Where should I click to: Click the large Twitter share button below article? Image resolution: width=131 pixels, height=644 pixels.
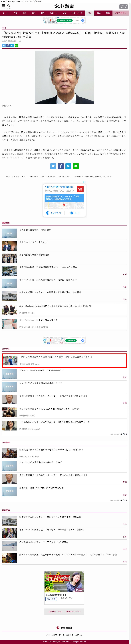click(x=53, y=166)
